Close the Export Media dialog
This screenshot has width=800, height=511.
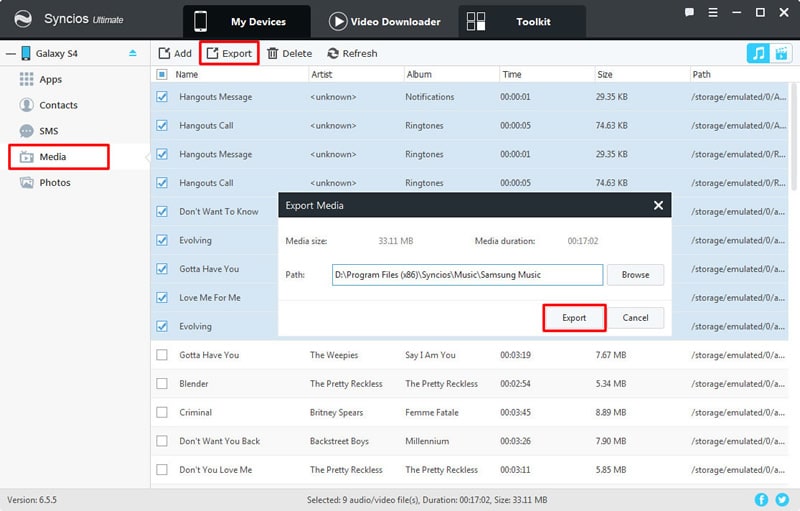click(x=658, y=205)
